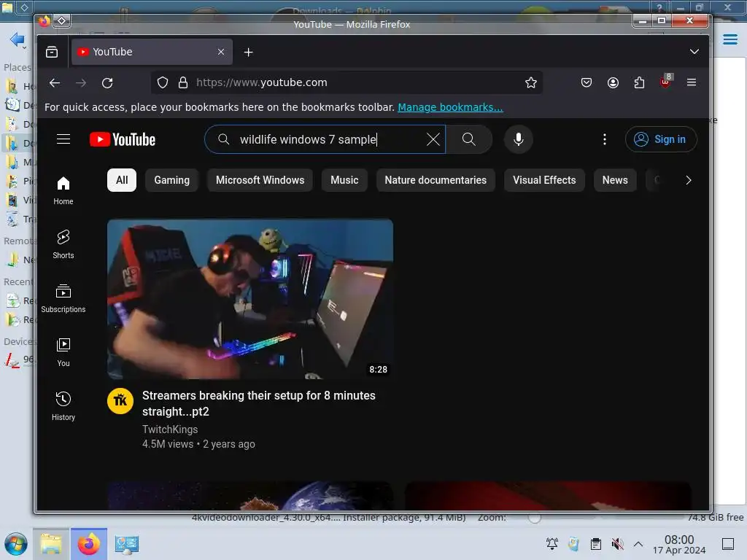
Task: Open notifications bell in system tray
Action: 552,544
